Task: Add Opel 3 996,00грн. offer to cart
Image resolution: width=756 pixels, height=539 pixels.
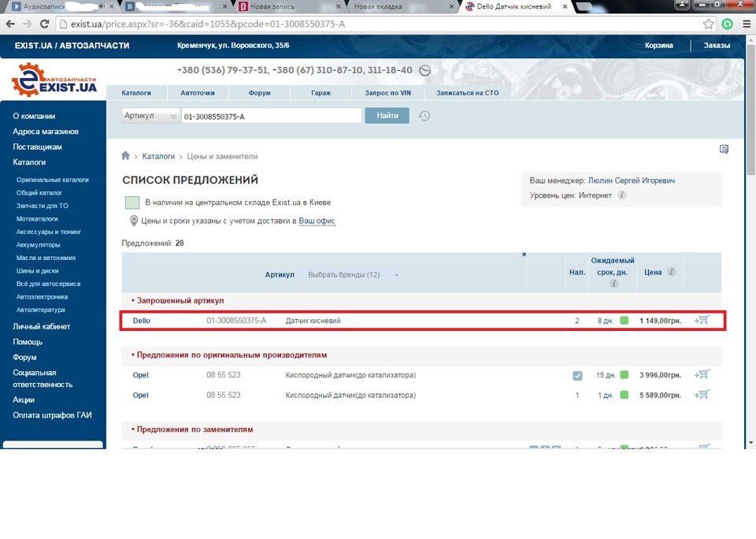Action: pyautogui.click(x=702, y=374)
